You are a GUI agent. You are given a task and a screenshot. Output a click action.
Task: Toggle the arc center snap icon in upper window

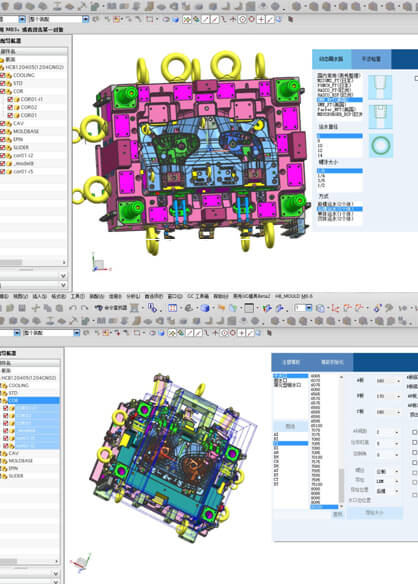(x=243, y=19)
